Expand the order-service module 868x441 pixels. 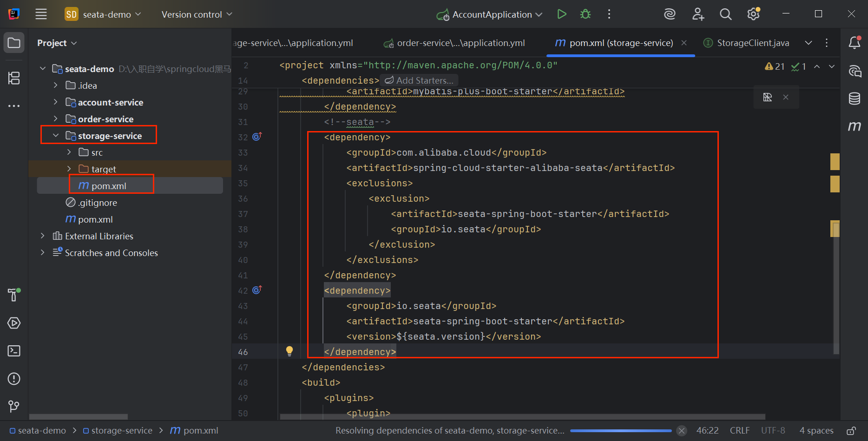click(56, 119)
